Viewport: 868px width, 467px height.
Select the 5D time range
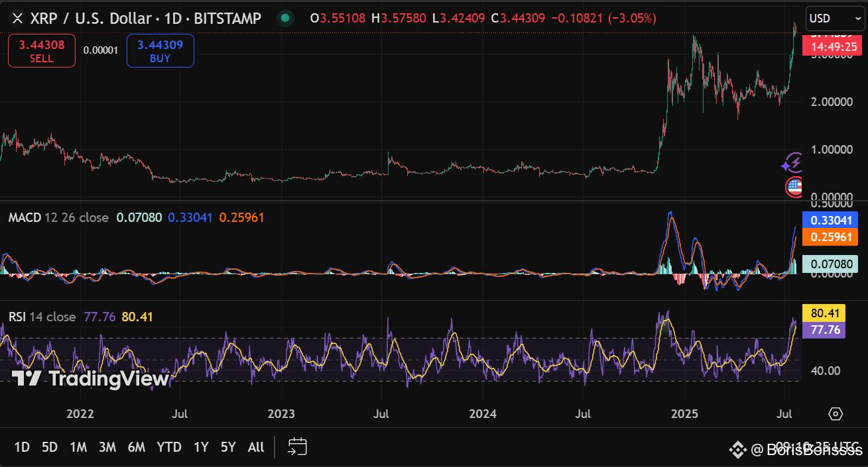(50, 447)
